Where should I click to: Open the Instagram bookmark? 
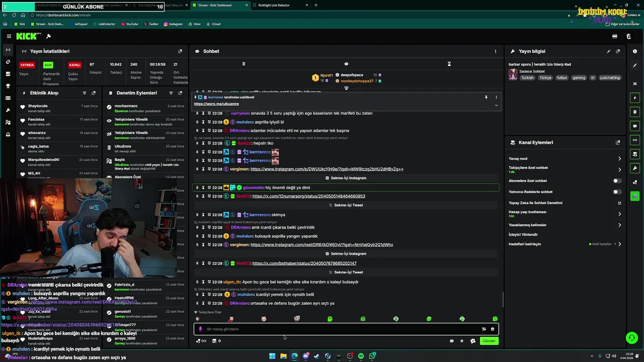(x=173, y=24)
